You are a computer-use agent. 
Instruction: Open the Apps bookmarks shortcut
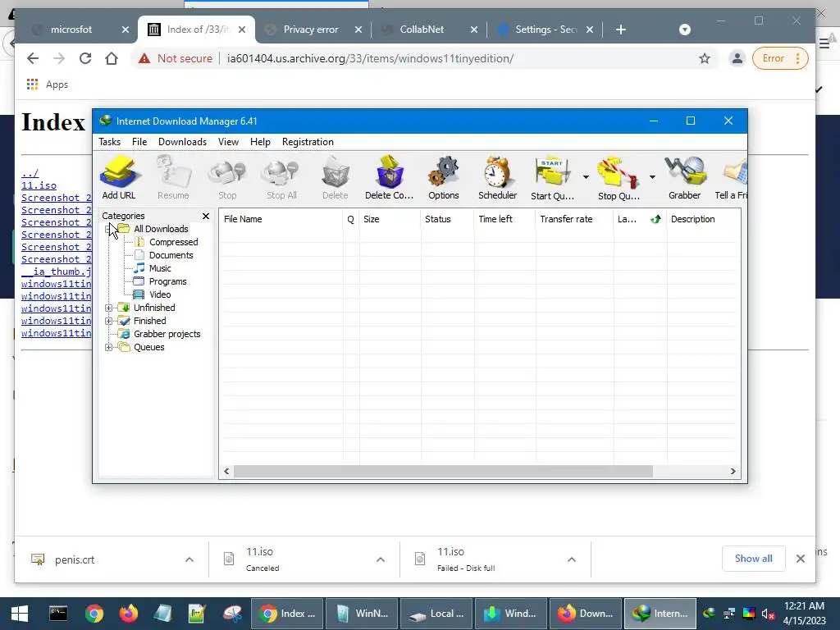(x=47, y=84)
